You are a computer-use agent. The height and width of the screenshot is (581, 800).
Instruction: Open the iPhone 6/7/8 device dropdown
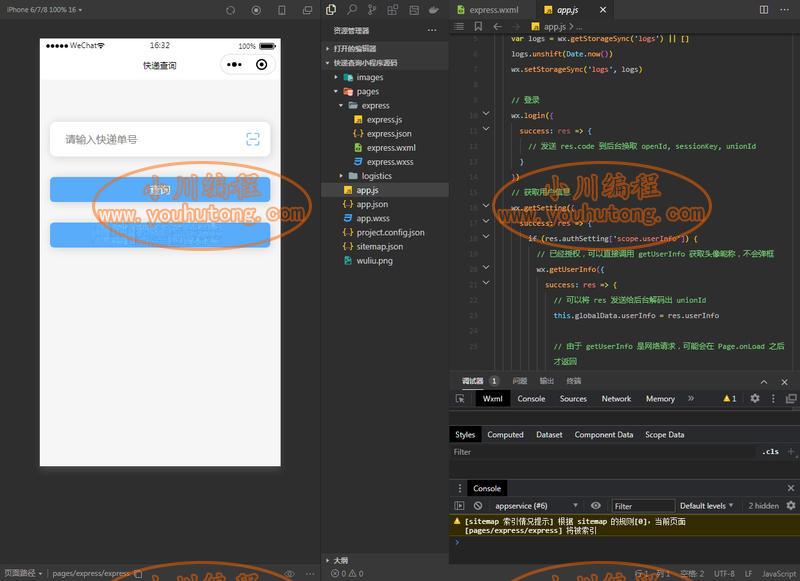pyautogui.click(x=44, y=10)
